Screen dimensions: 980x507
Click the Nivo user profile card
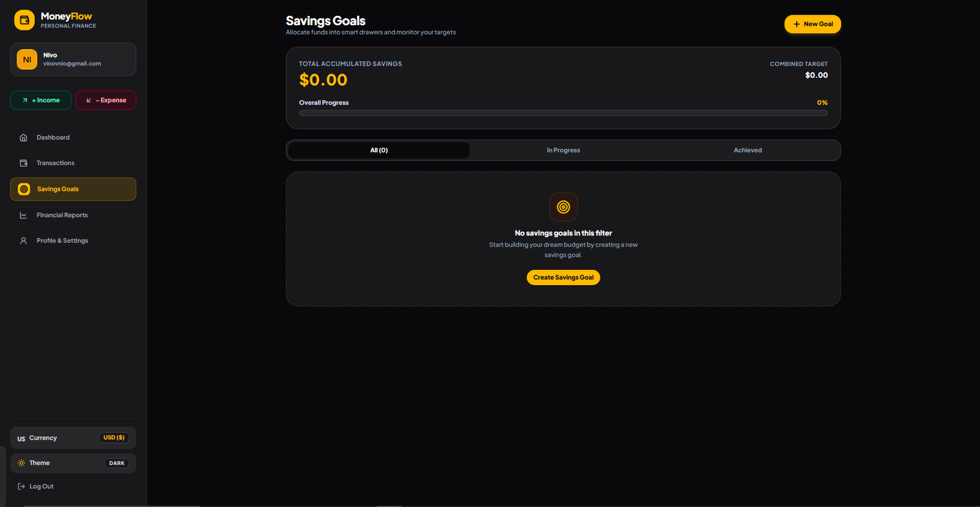click(x=73, y=59)
